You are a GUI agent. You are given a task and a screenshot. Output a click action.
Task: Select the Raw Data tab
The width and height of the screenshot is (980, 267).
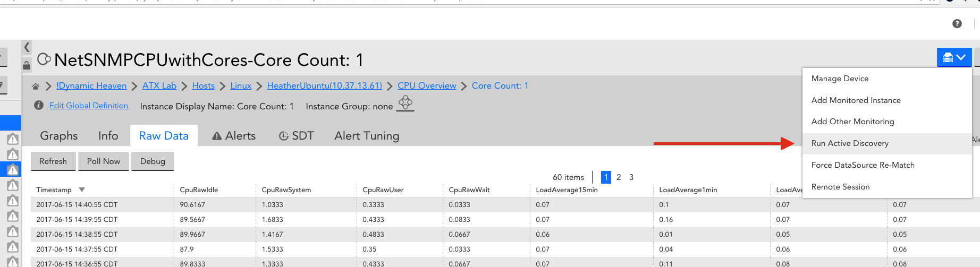(x=164, y=136)
